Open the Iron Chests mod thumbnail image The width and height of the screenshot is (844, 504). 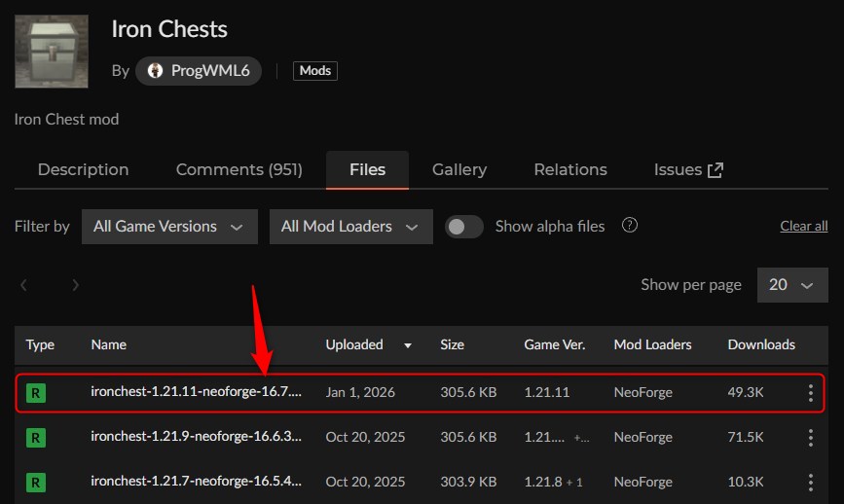[x=52, y=52]
